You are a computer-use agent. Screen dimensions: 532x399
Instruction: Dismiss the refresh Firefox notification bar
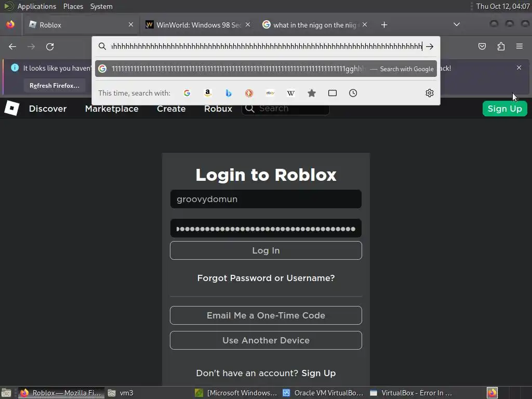[x=519, y=68]
